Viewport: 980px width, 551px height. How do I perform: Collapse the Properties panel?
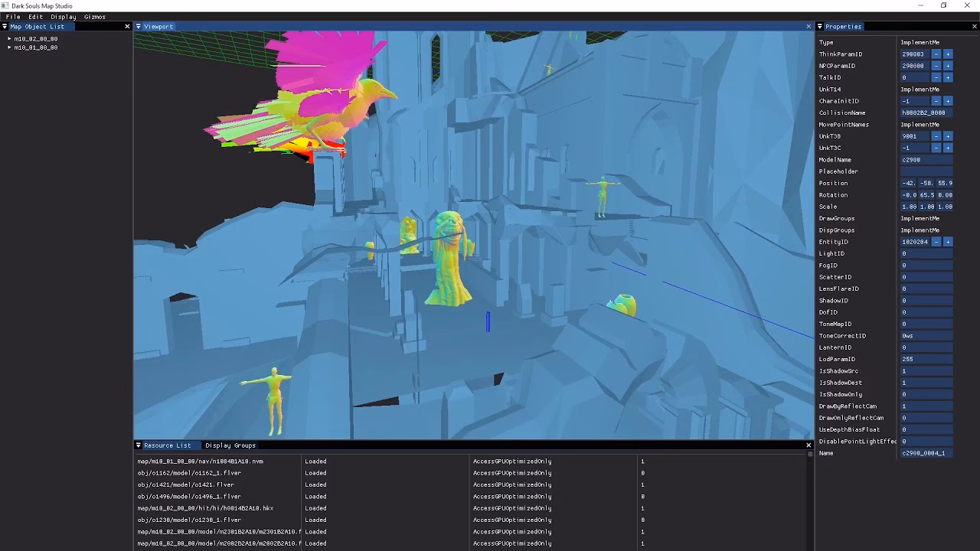pos(820,27)
